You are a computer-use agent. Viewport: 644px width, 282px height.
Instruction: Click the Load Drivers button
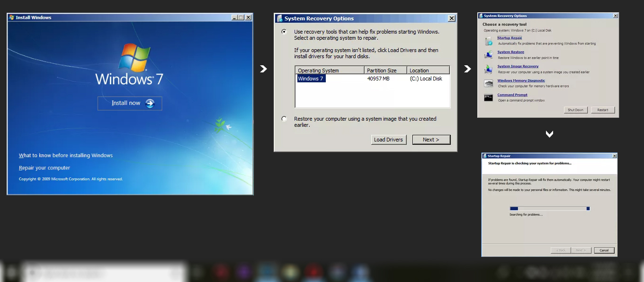[x=388, y=140]
